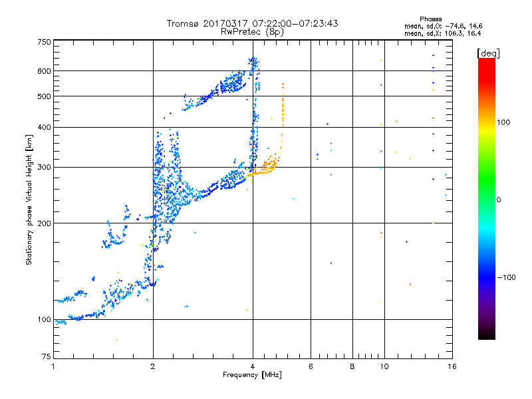
Task: Click the y-axis tick label '750'
Action: [44, 42]
